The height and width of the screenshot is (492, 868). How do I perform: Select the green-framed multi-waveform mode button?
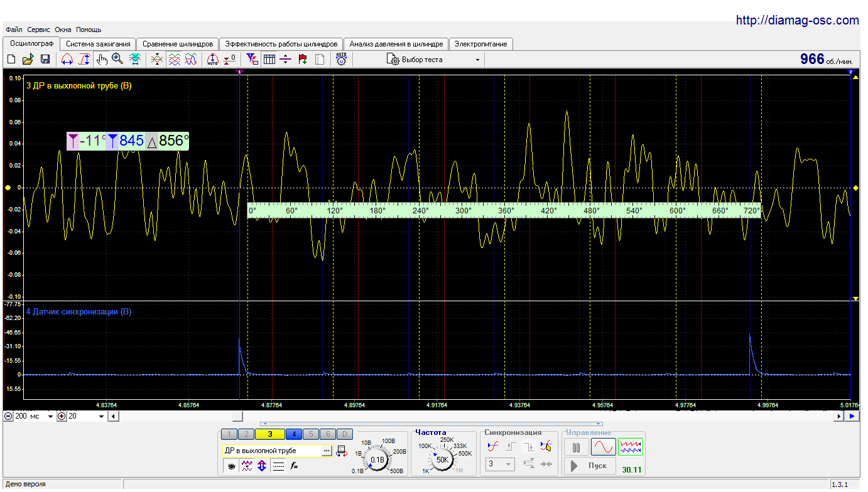click(631, 447)
